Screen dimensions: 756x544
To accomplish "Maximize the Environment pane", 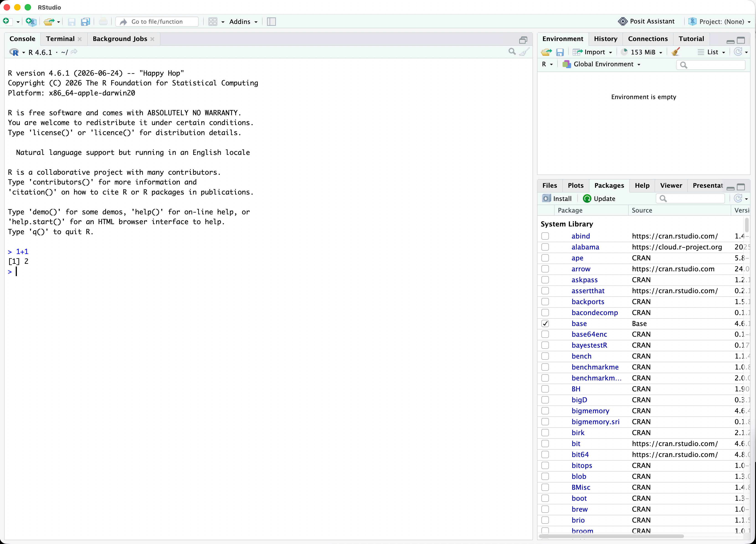I will (x=741, y=40).
